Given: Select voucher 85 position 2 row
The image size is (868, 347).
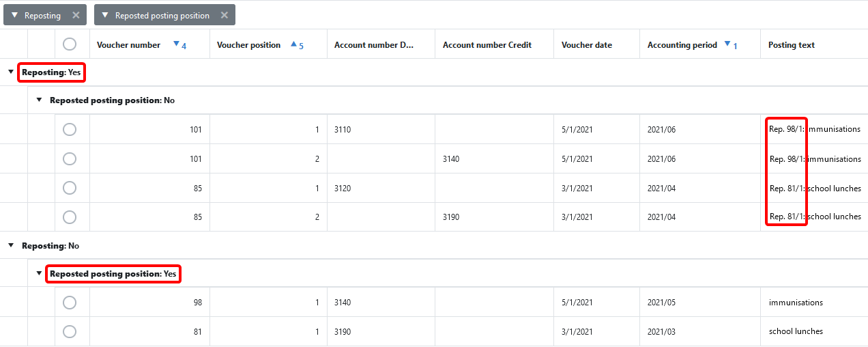Looking at the screenshot, I should point(70,217).
